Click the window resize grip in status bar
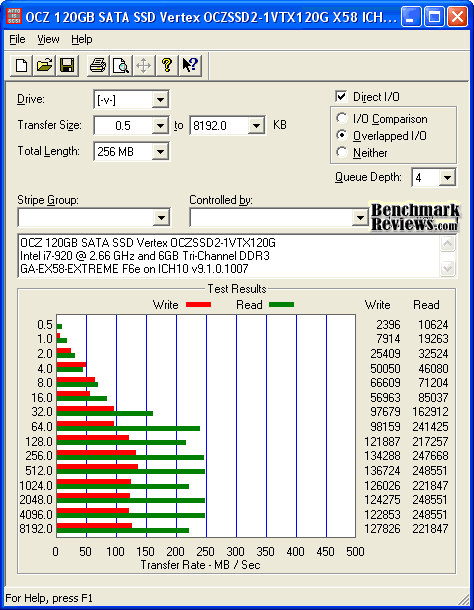This screenshot has width=474, height=610. 462,600
